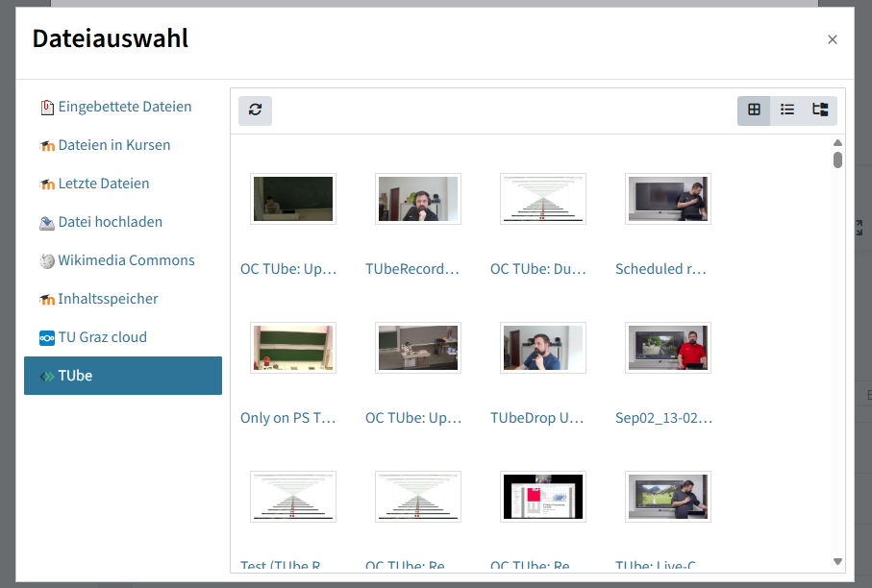Screen dimensions: 872x588
Task: Click the scrollbar down arrow
Action: click(837, 562)
